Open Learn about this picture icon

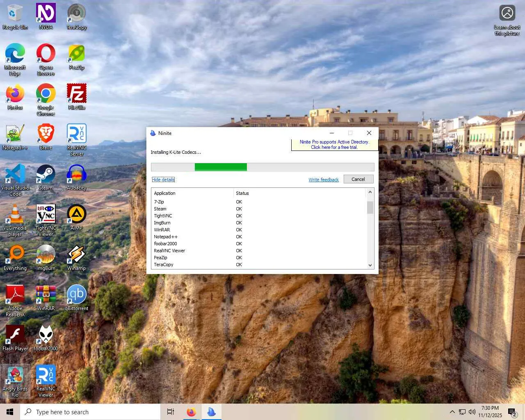507,21
